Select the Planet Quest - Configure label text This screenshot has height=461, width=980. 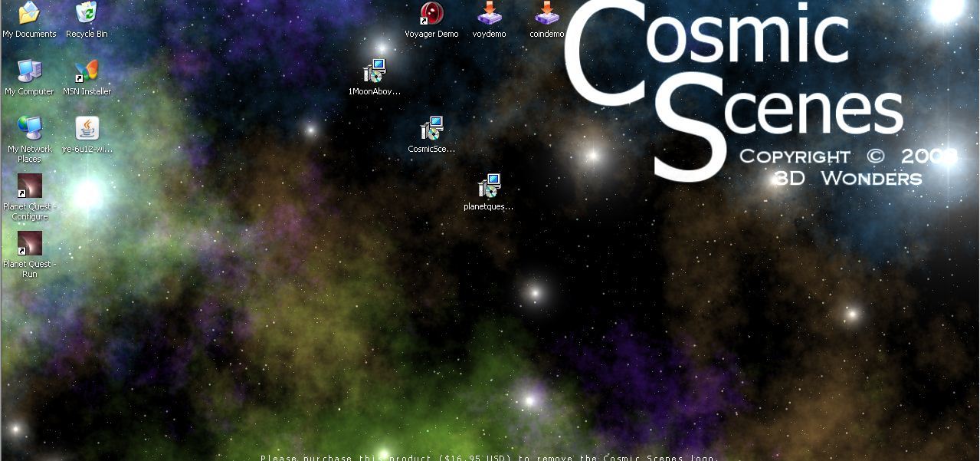point(29,212)
